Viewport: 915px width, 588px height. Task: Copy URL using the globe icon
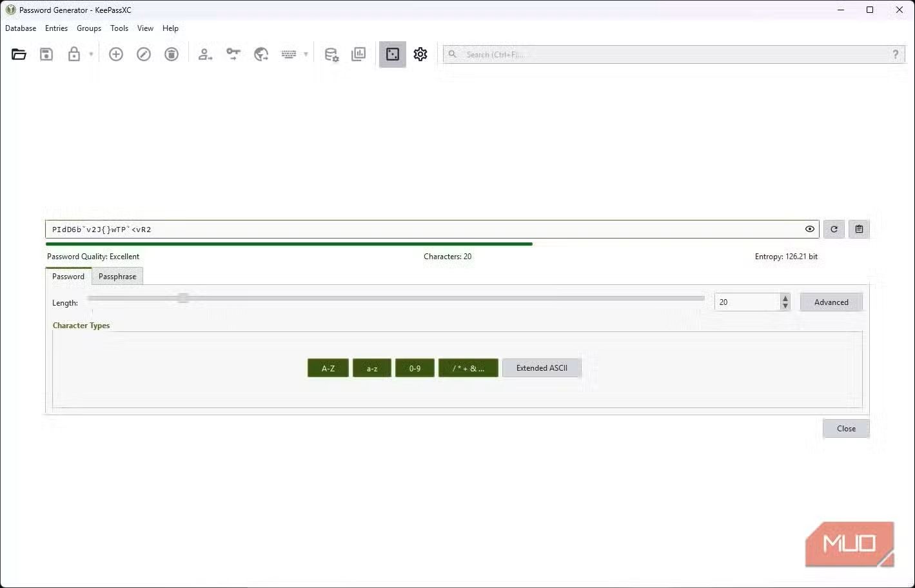(261, 55)
